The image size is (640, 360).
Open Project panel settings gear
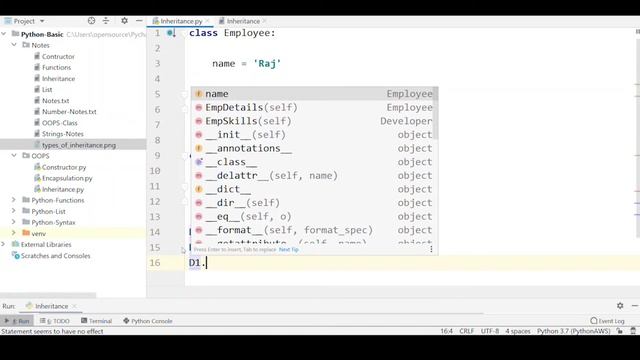124,21
